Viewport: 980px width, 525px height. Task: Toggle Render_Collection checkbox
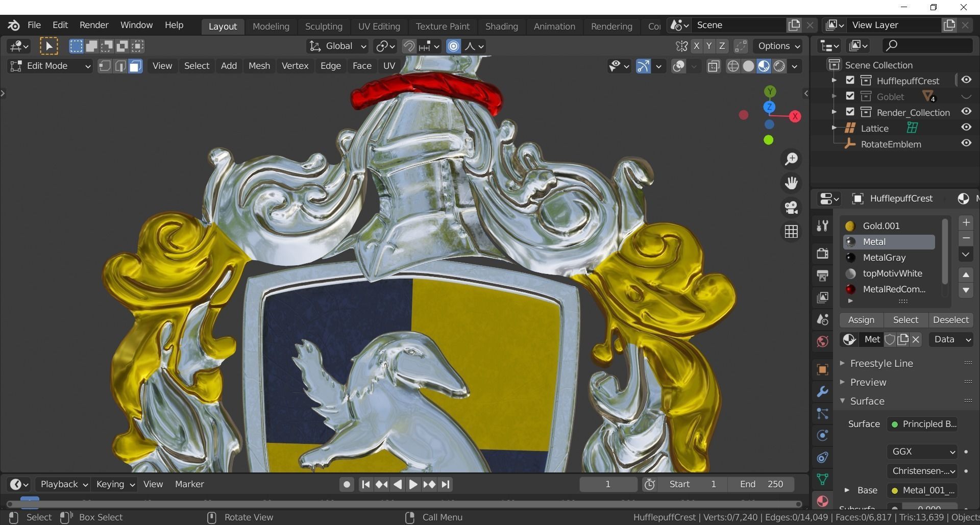coord(850,112)
